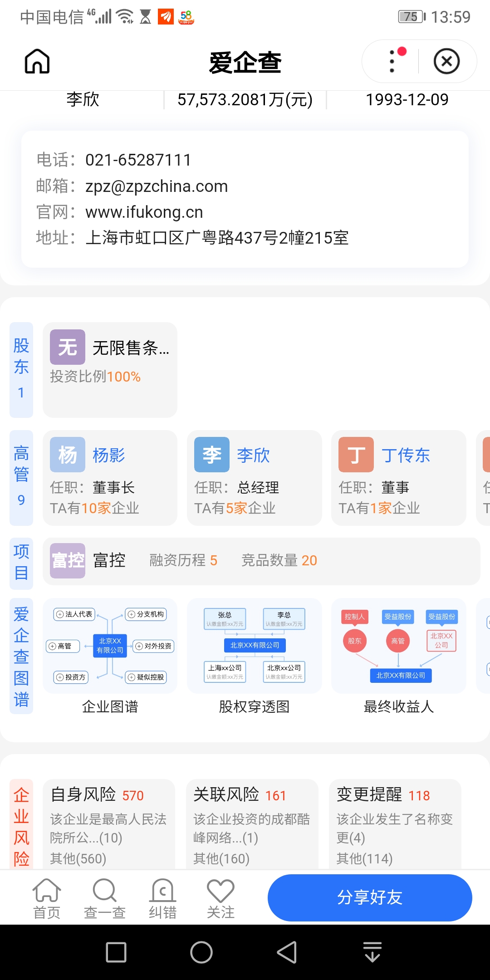
Task: Tap Android back triangle button
Action: click(x=287, y=952)
